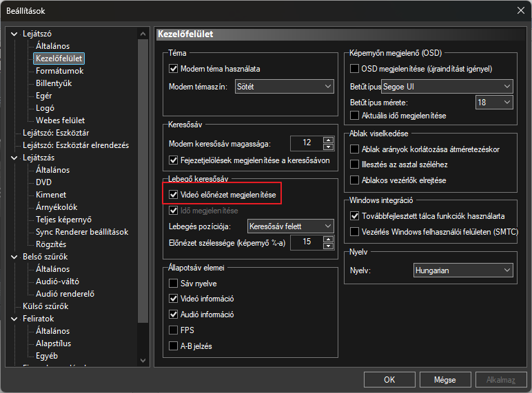Click tree scrollbar up arrow
The image size is (532, 393).
[x=143, y=34]
